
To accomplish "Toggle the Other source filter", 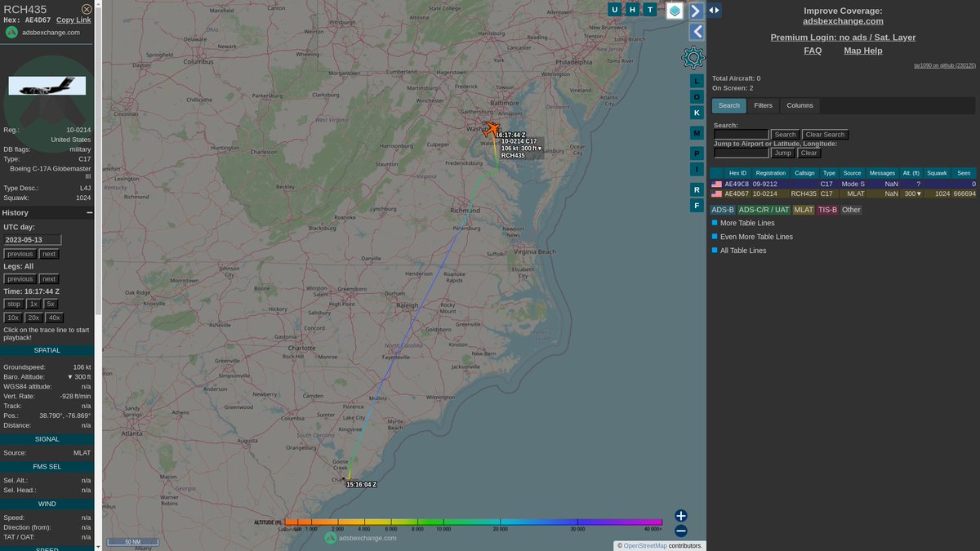I will pos(851,210).
